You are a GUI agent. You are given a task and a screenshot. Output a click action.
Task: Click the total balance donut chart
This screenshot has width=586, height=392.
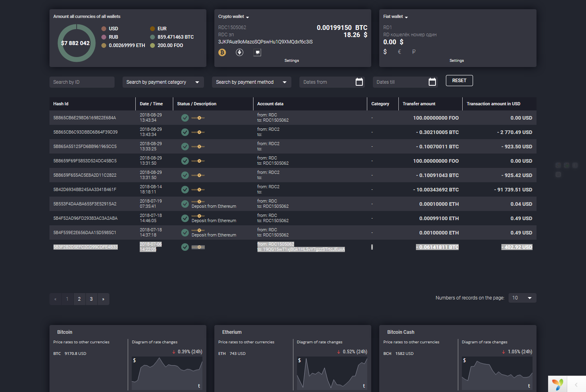76,43
